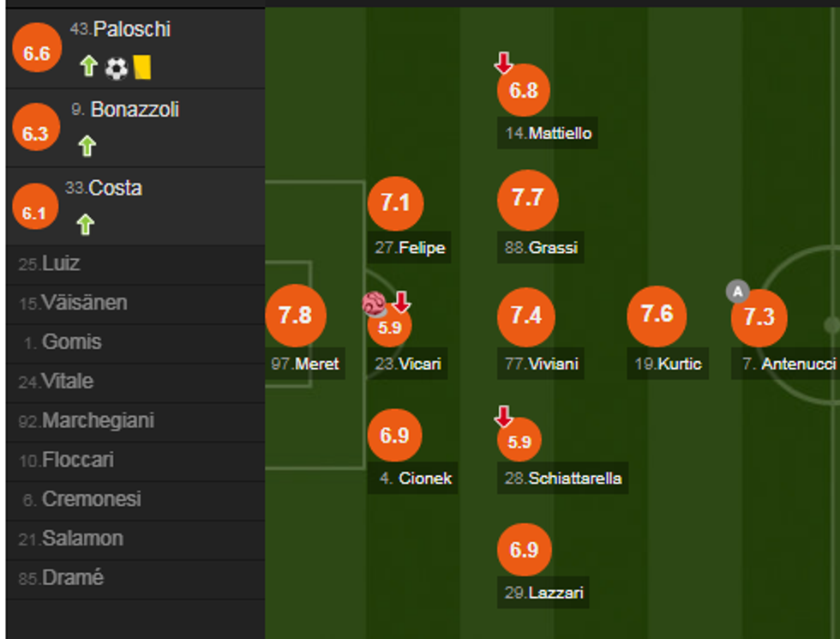The image size is (840, 639).
Task: Click the pink ball icon beside Vicari
Action: [x=375, y=304]
